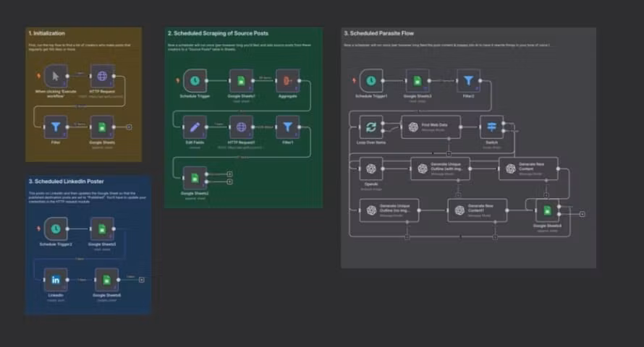644x347 pixels.
Task: Click the HTTP Request1 globe node
Action: [241, 127]
